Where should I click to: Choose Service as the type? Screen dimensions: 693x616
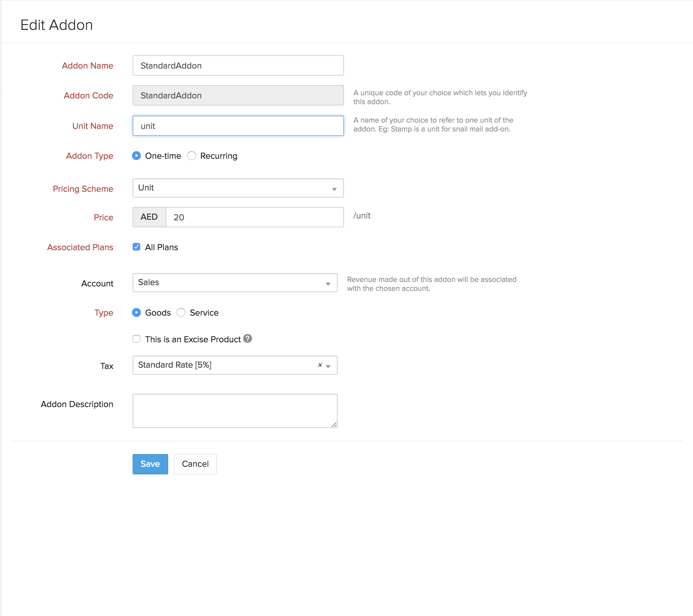[181, 312]
